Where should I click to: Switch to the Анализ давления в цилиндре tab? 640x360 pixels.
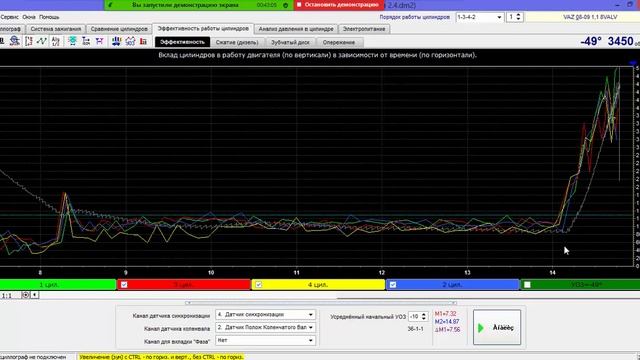pos(296,29)
